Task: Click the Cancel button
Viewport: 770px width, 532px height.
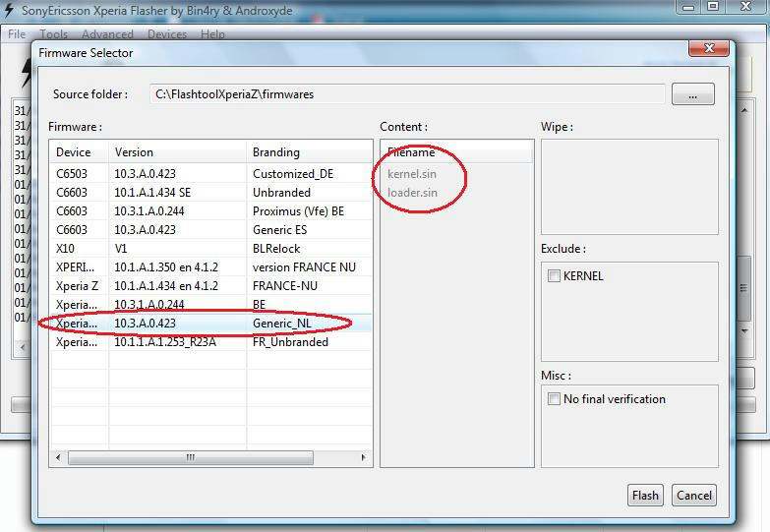Action: [x=694, y=496]
